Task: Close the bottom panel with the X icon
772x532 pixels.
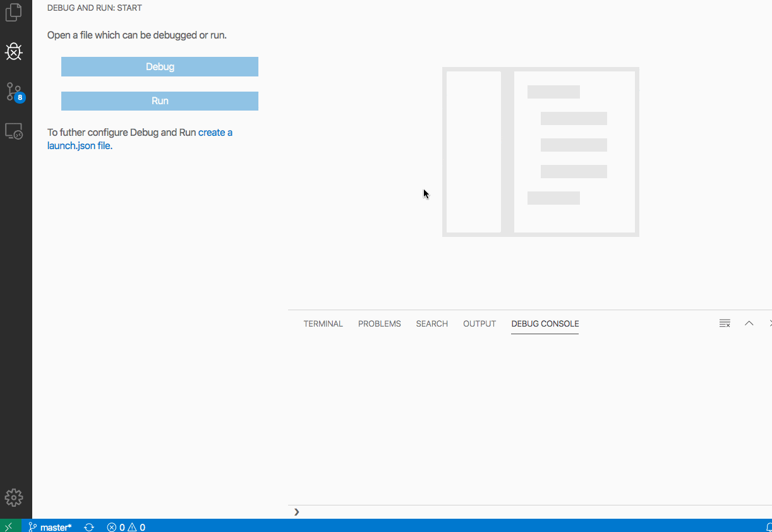Action: click(x=770, y=323)
